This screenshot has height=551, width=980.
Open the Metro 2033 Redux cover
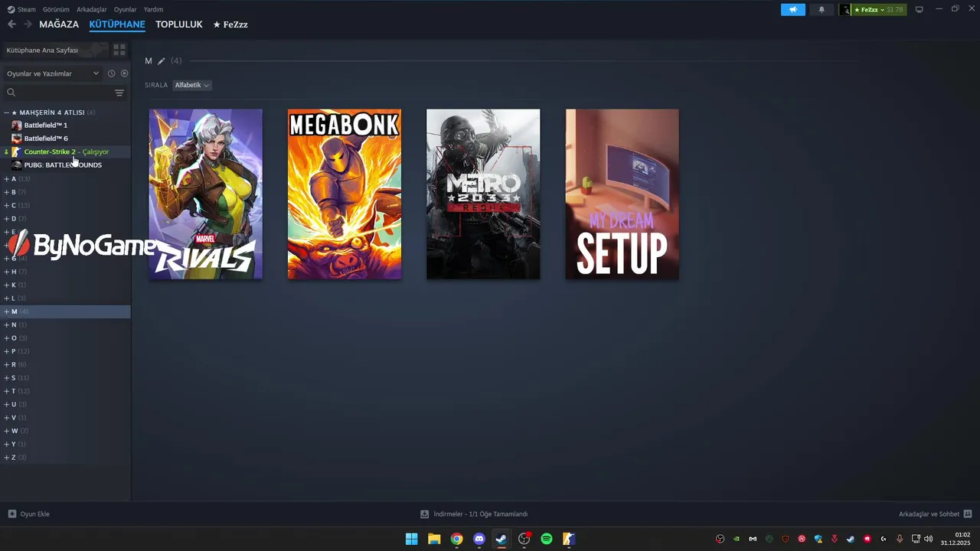[x=483, y=194]
